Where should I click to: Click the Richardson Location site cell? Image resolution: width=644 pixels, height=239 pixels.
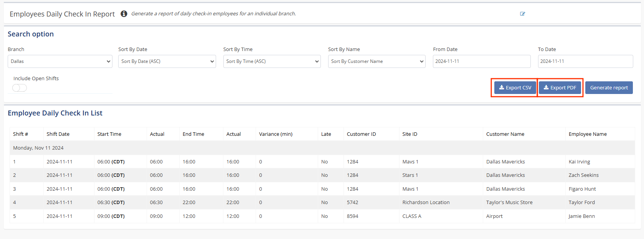pyautogui.click(x=426, y=203)
